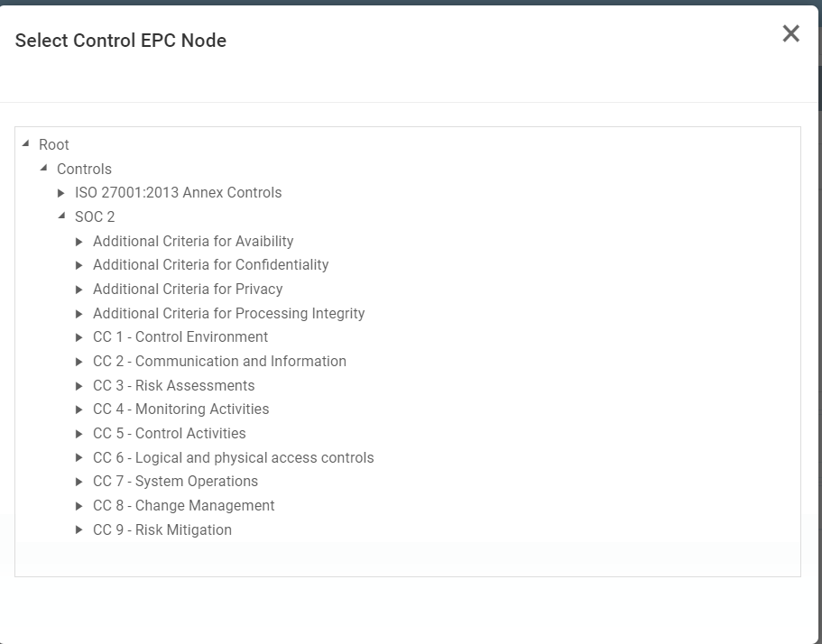
Task: Select CC 9 - Risk Mitigation node
Action: (x=162, y=529)
